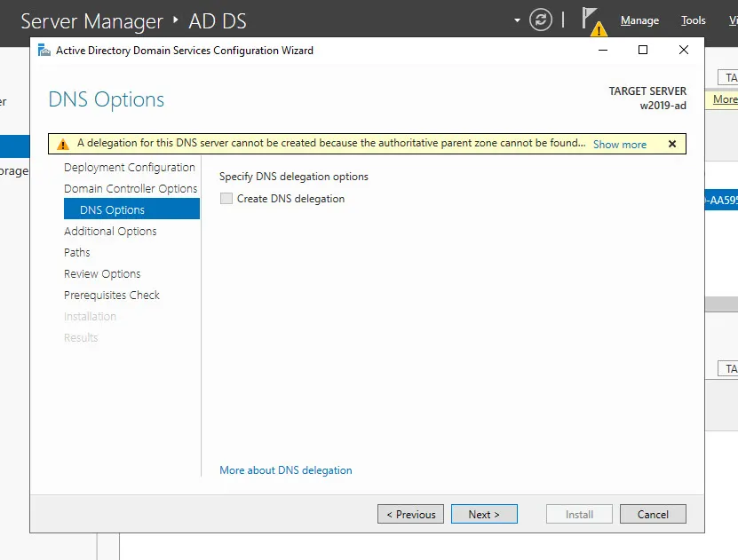Jump to Additional Options step

pyautogui.click(x=110, y=232)
